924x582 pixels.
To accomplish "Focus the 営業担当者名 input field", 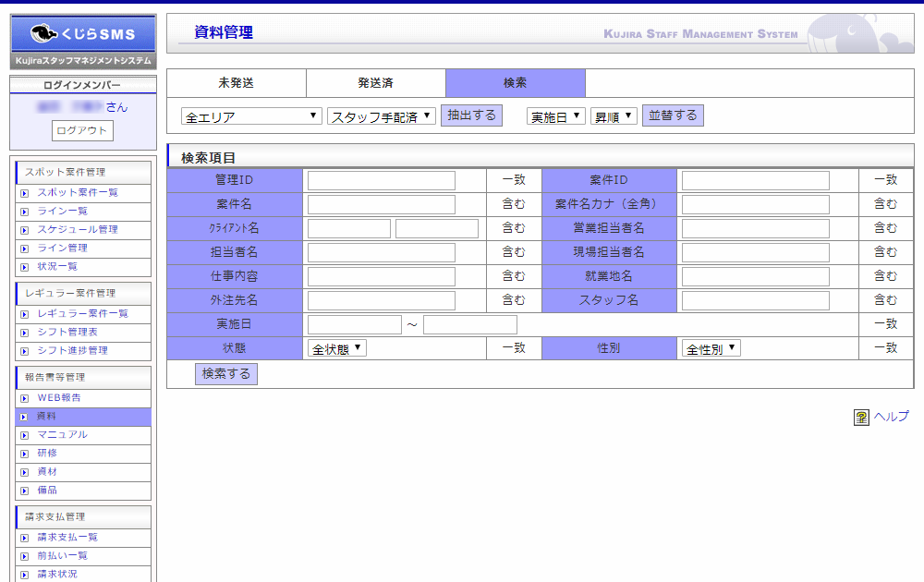I will point(756,228).
